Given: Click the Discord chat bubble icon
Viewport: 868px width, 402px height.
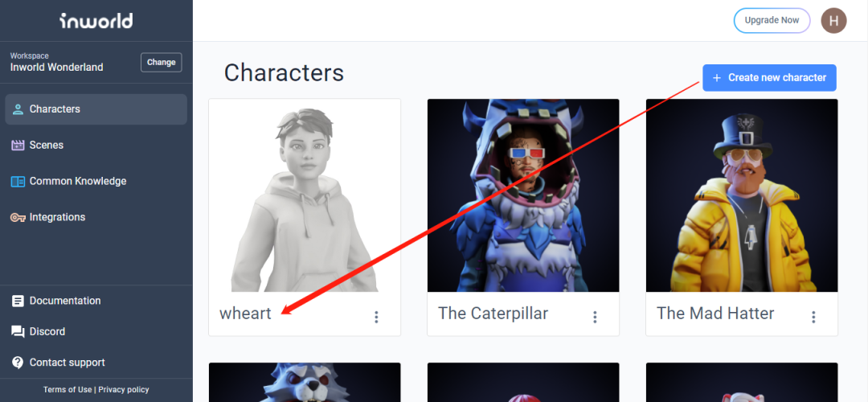Looking at the screenshot, I should coord(18,332).
